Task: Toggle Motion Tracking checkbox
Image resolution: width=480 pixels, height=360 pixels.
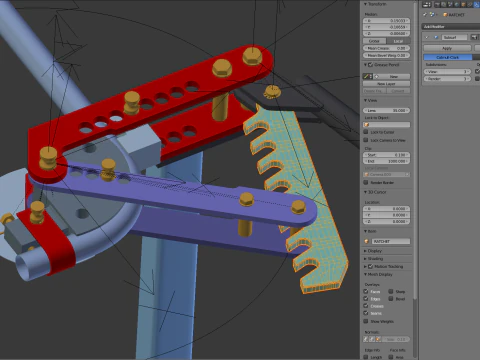Action: point(370,266)
